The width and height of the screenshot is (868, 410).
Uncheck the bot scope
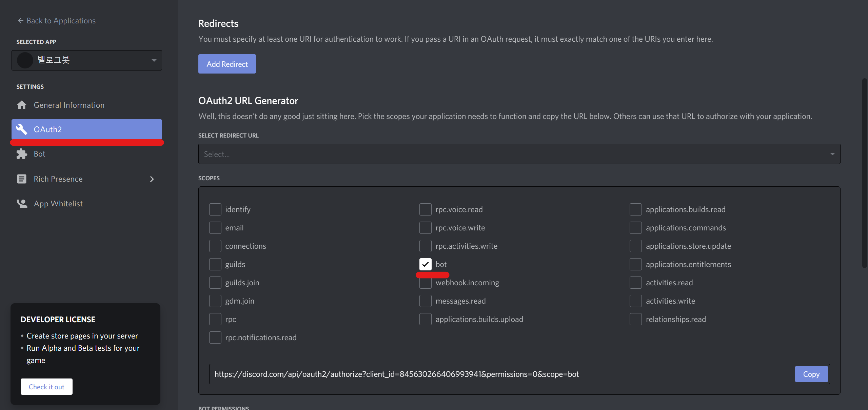coord(425,264)
